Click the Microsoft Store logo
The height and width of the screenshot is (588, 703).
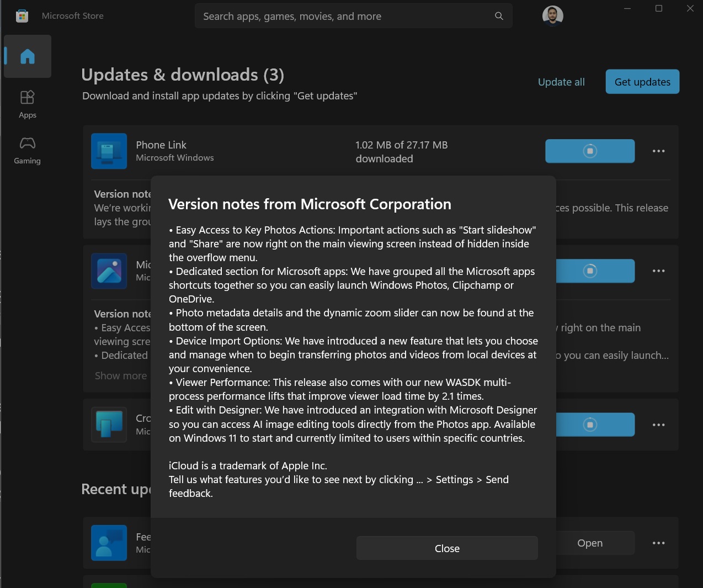(x=22, y=15)
